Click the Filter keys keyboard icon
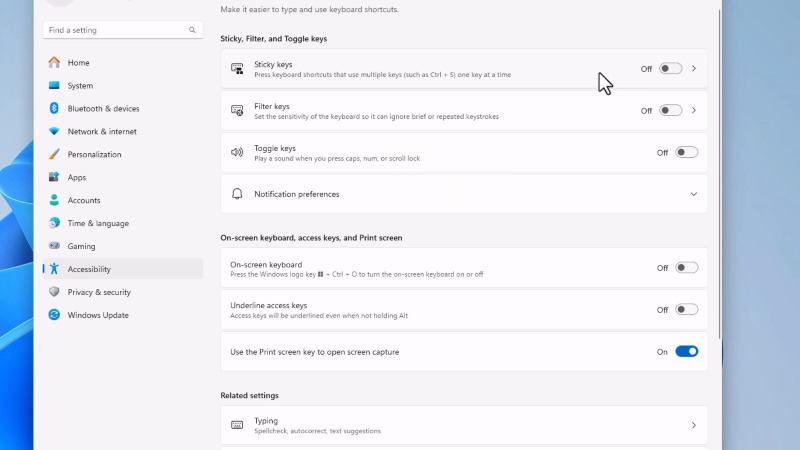 (237, 111)
